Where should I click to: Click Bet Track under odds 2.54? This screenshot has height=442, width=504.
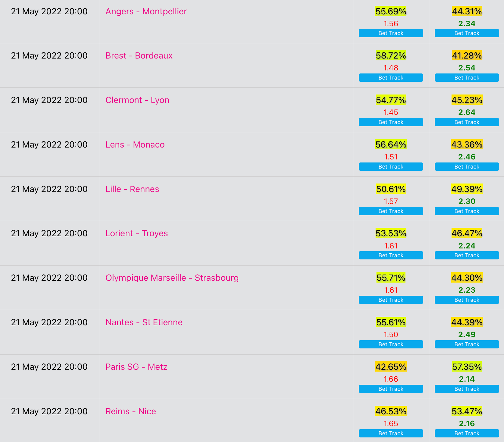[467, 78]
